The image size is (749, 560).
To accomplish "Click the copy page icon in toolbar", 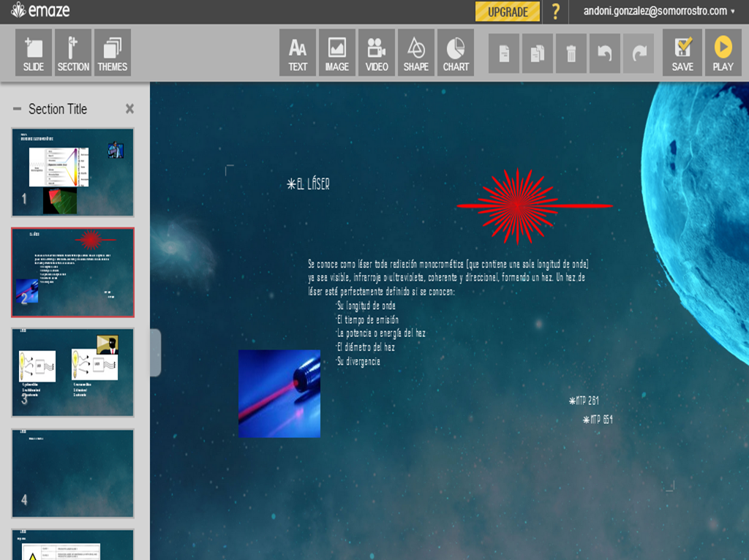I will click(x=504, y=53).
